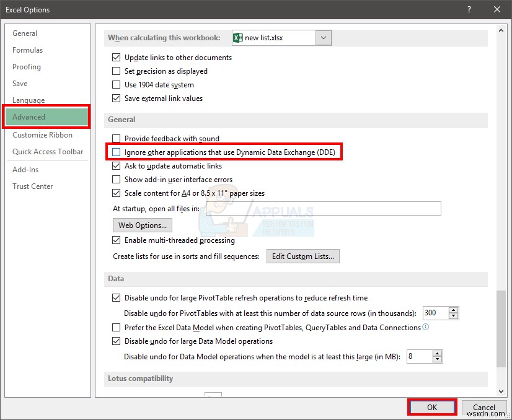Uncheck Disable undo for large Data Model operations
The width and height of the screenshot is (512, 420).
pos(117,341)
